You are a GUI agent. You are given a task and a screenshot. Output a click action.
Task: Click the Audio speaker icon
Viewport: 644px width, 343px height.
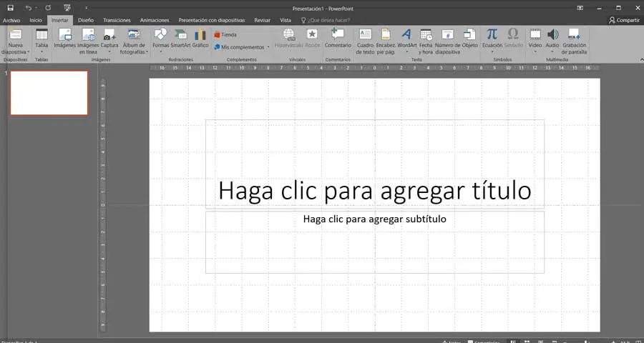tap(553, 34)
